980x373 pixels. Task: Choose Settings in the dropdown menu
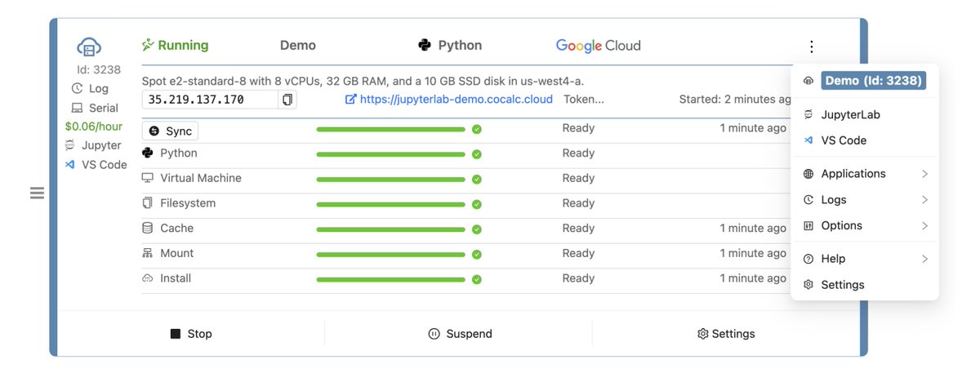(842, 285)
